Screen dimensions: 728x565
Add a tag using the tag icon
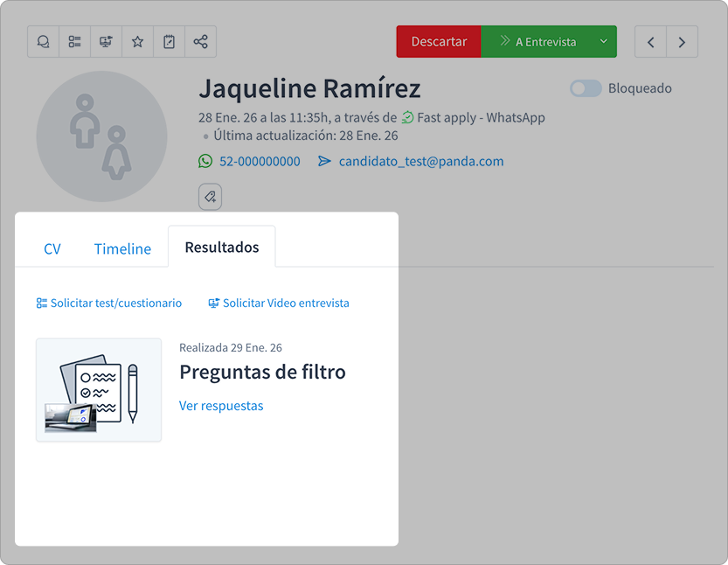[x=209, y=196]
